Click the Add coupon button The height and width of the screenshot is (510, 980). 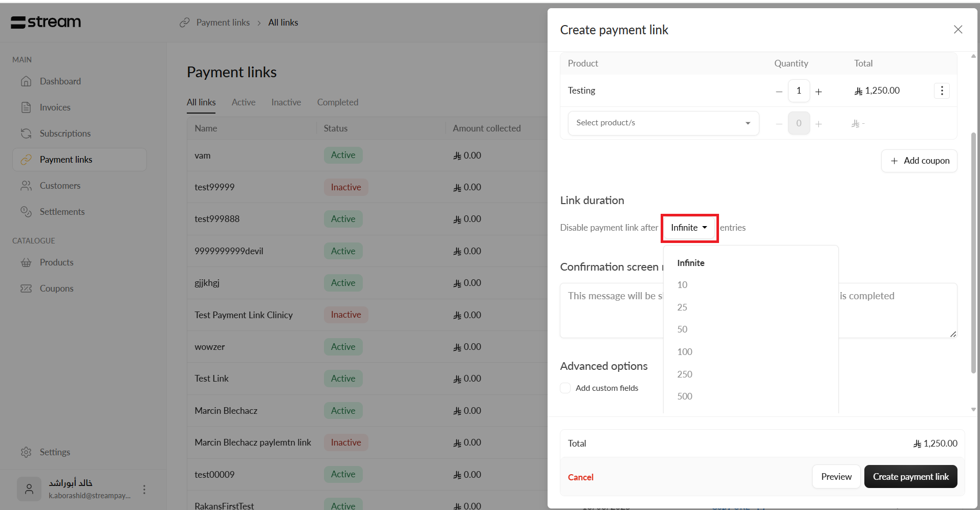tap(919, 161)
